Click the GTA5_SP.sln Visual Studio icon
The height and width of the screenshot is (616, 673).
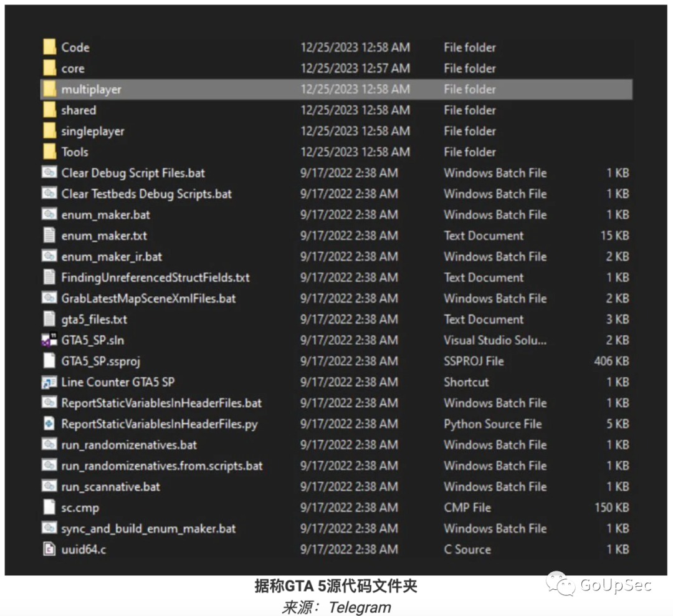(x=49, y=340)
